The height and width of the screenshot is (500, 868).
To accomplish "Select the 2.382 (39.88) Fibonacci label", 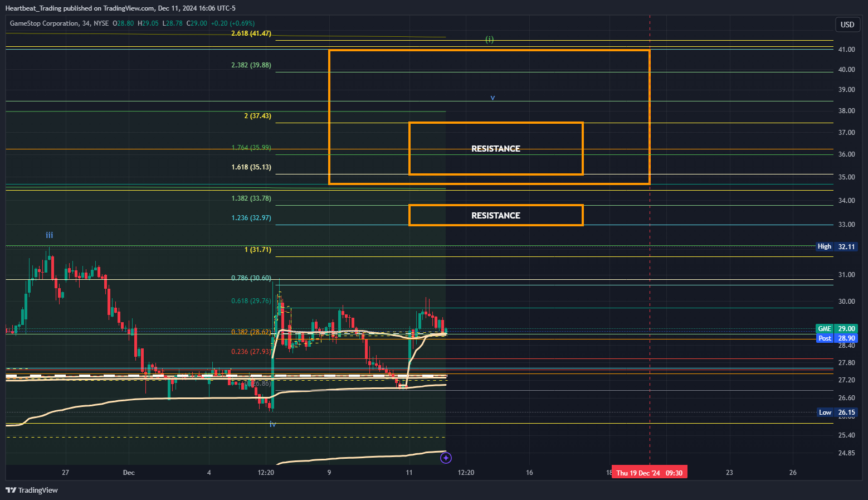I will [251, 65].
